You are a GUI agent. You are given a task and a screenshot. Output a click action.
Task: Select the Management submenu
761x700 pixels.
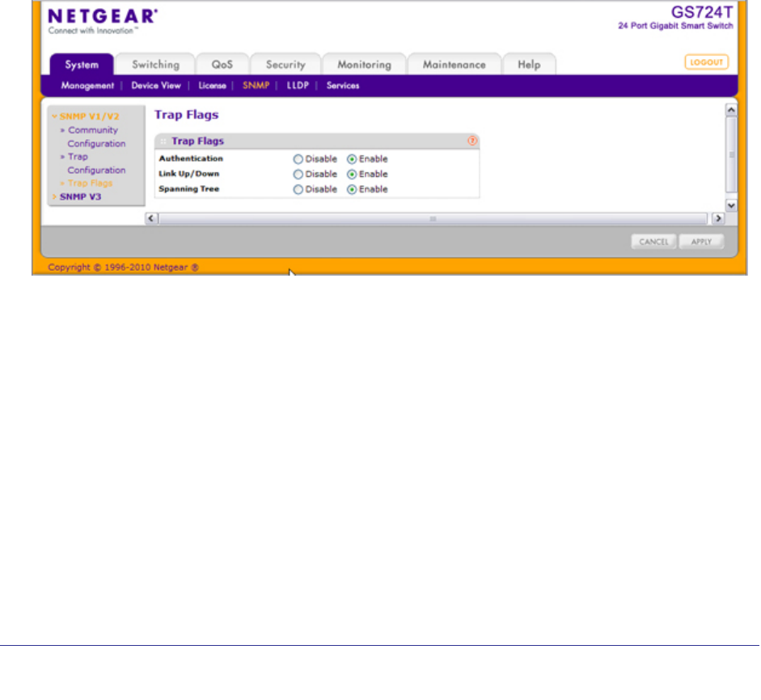coord(87,86)
